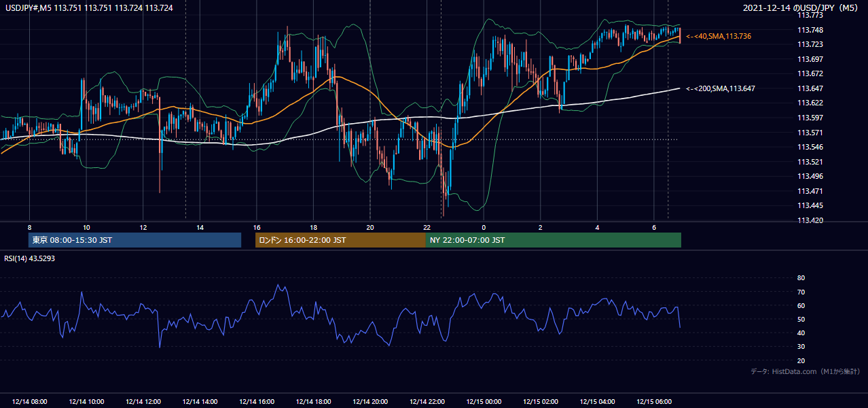Click price axis label 113.748
Screen dimensions: 868x408
(810, 30)
